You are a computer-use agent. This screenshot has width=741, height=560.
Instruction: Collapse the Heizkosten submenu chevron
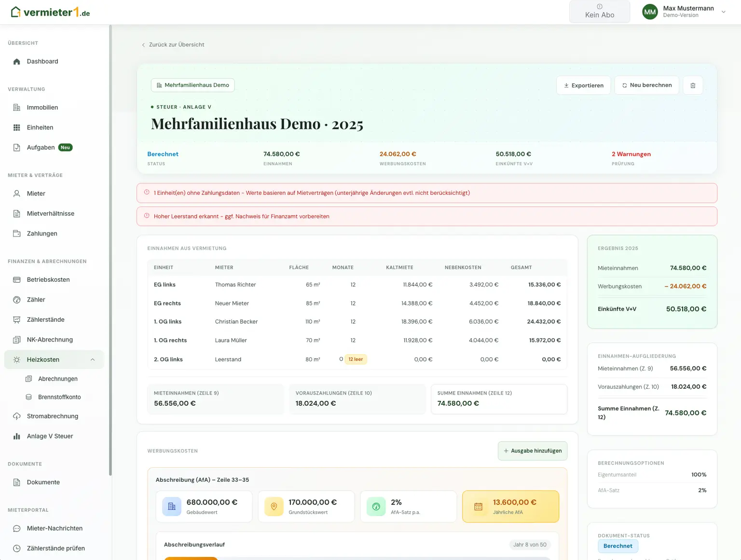pos(93,360)
